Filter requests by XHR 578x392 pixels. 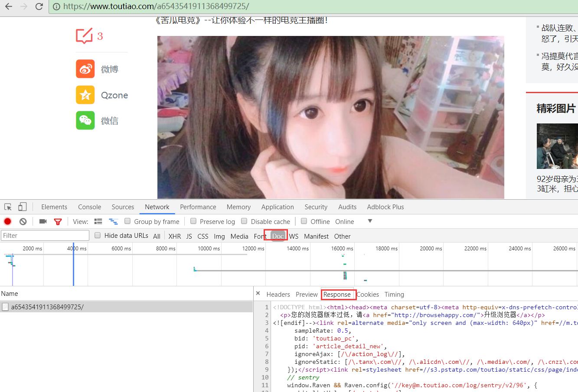pos(175,236)
